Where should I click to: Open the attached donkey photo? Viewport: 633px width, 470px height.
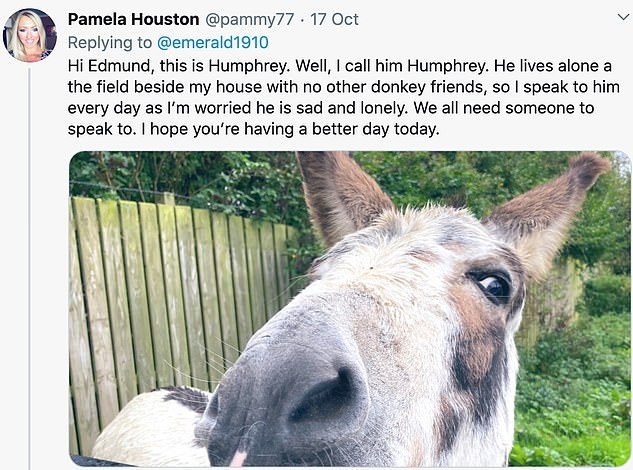350,308
